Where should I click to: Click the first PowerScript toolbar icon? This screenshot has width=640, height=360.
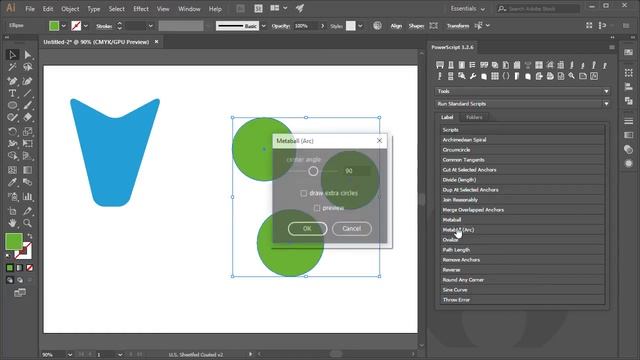click(x=440, y=65)
